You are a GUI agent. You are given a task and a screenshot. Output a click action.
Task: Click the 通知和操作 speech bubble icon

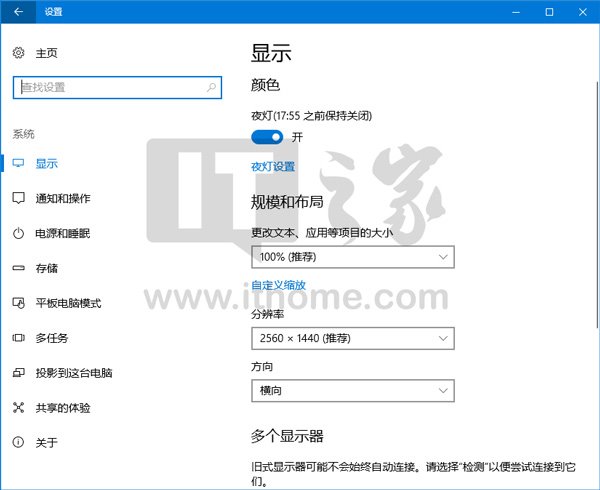click(x=18, y=198)
